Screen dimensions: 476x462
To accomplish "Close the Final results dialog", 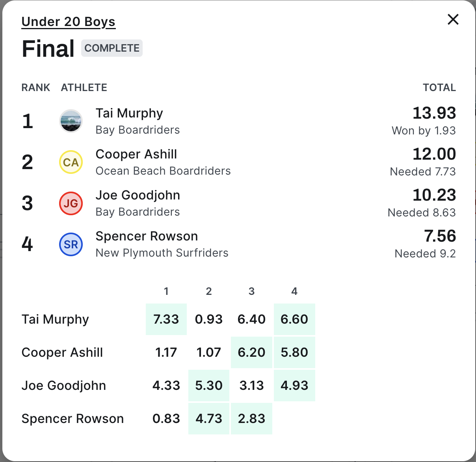I will click(x=453, y=19).
